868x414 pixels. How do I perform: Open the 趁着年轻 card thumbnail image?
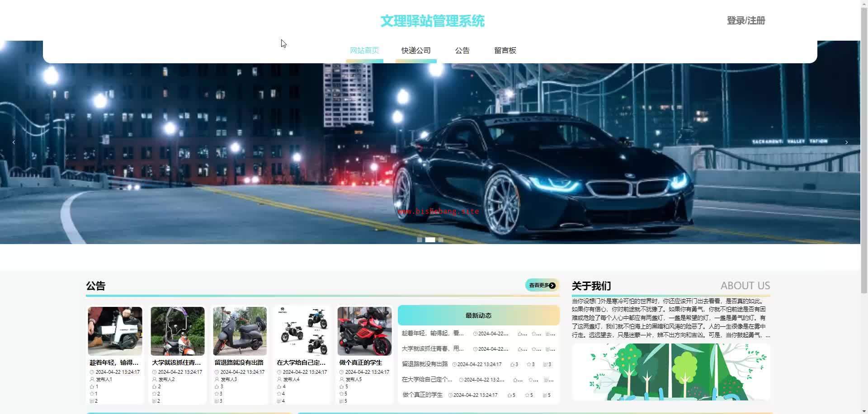[x=115, y=331]
